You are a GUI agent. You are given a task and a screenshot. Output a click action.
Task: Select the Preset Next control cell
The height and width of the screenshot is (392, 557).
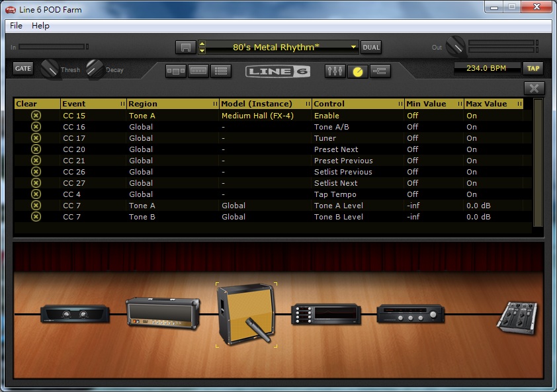coord(336,149)
